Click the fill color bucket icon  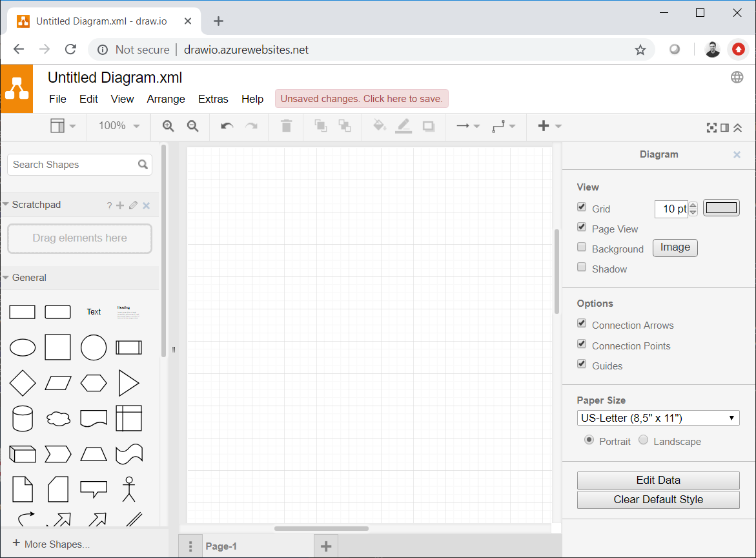(x=380, y=126)
